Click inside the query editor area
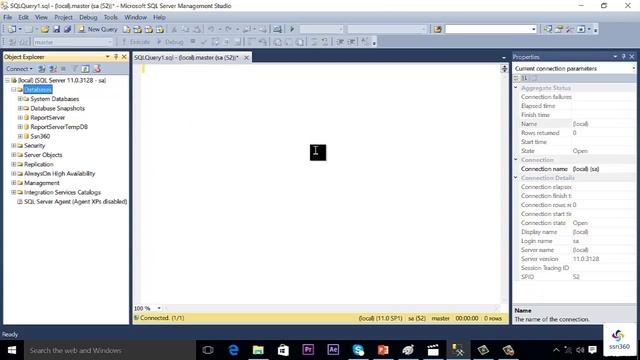Viewport: 640px width, 360px height. click(x=320, y=184)
